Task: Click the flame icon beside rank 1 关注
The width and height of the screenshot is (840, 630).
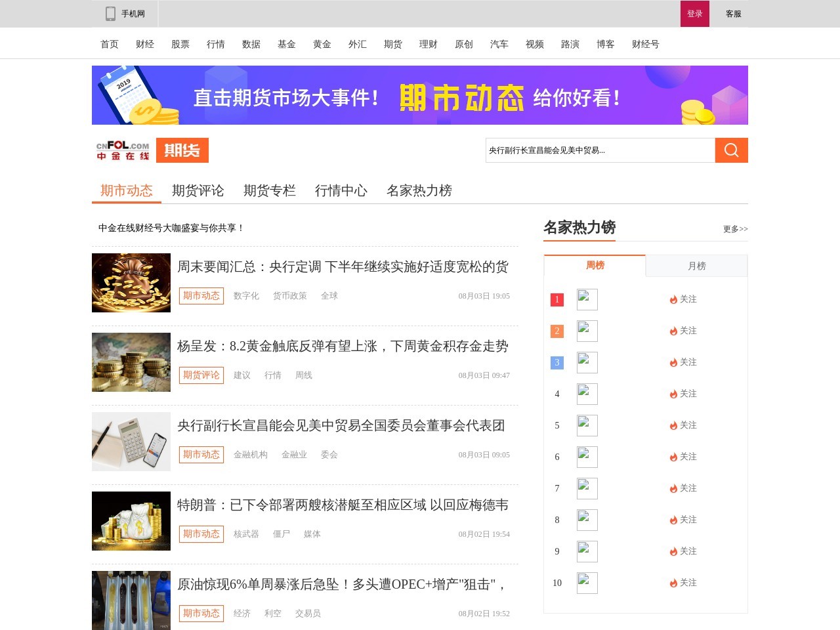Action: (x=674, y=299)
